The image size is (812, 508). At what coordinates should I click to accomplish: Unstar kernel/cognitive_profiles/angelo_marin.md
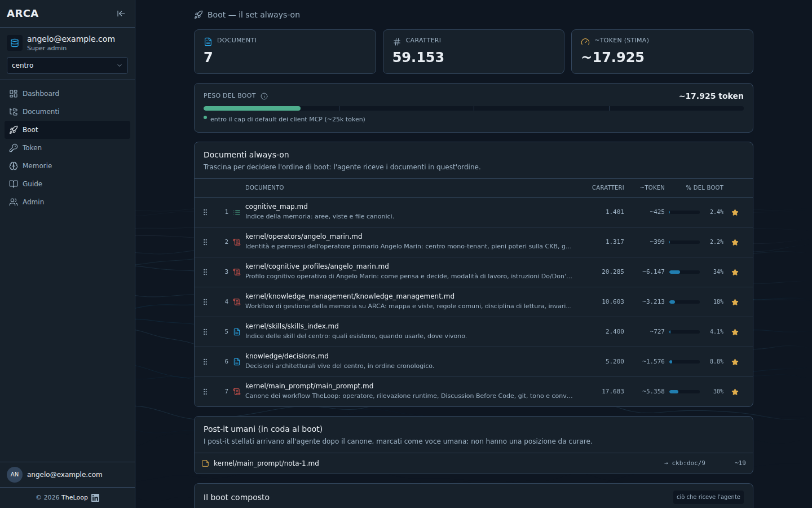(735, 272)
